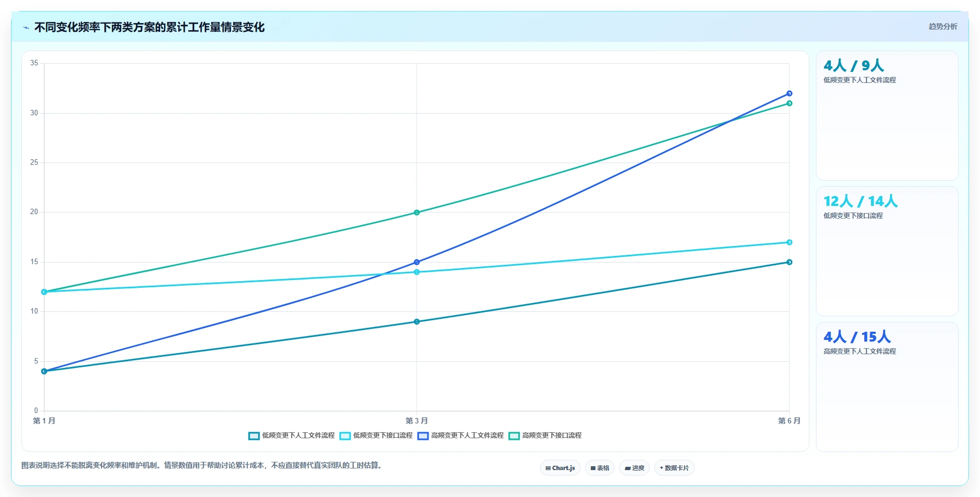Select the 数据卡片 chip
Screen dimensions: 980x497
tap(674, 468)
